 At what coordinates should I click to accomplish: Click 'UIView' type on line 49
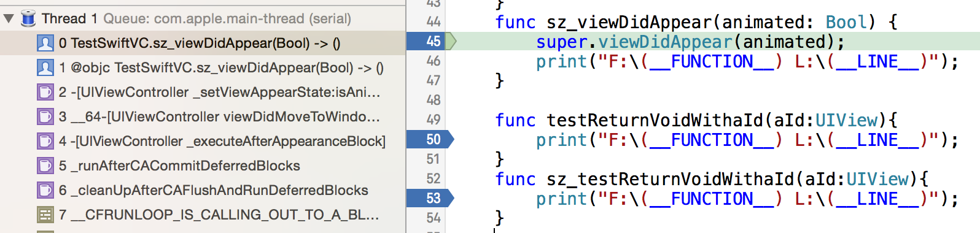pyautogui.click(x=846, y=120)
